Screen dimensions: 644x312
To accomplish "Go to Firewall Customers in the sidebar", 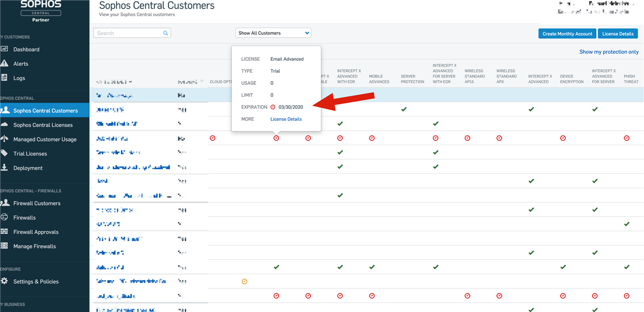I will pyautogui.click(x=37, y=203).
